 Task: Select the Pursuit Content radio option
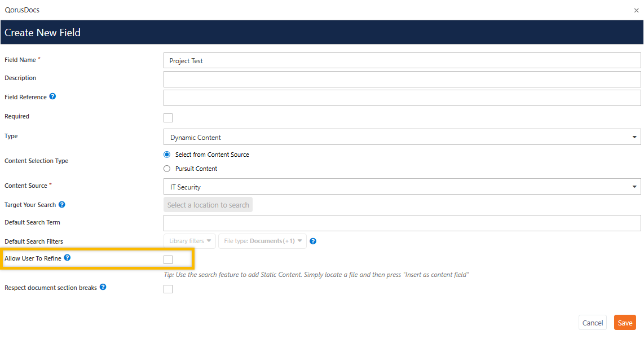pos(167,169)
